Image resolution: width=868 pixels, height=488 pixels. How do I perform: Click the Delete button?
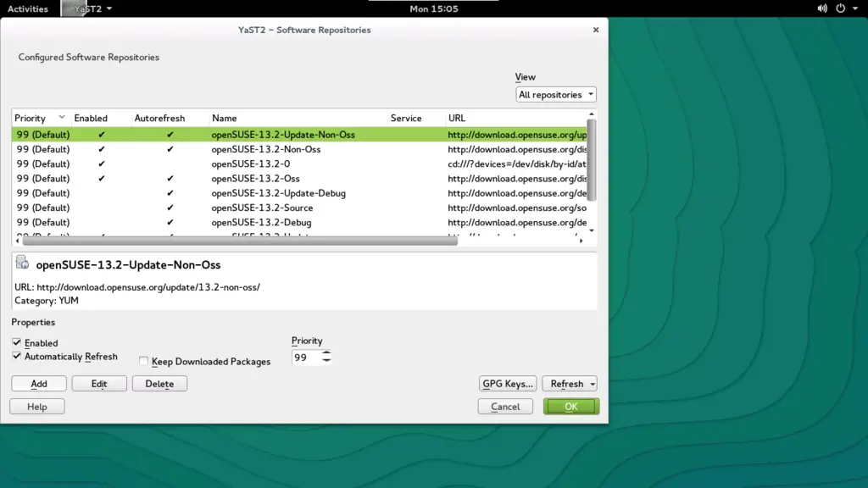[159, 384]
